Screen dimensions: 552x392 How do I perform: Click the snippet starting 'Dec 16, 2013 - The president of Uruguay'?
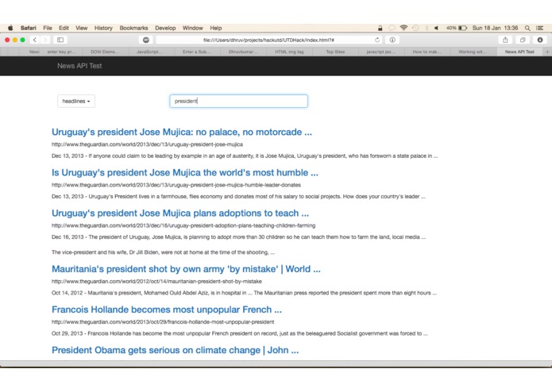[x=238, y=237]
